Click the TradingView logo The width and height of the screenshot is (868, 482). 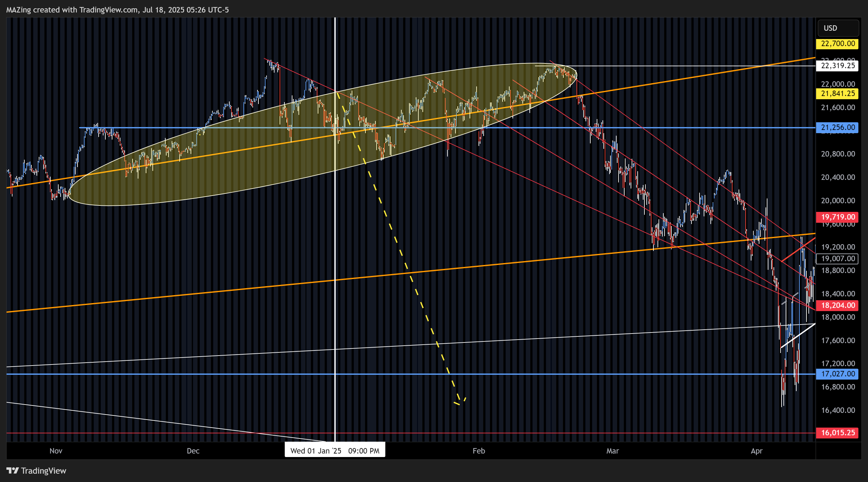tap(37, 471)
